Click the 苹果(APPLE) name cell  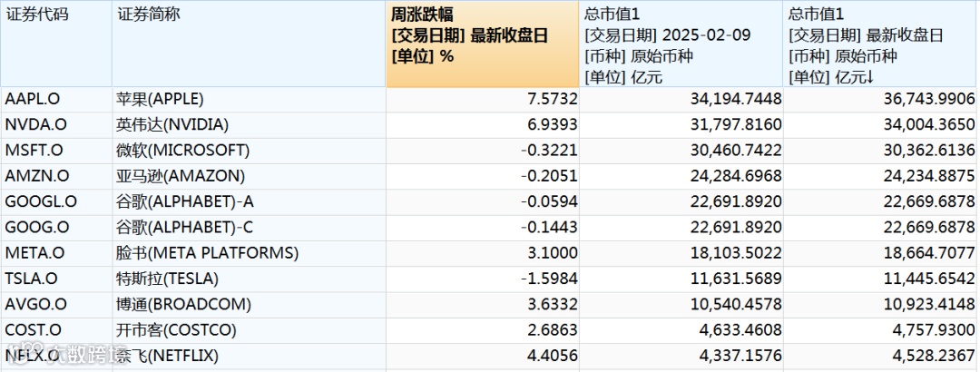click(x=249, y=100)
